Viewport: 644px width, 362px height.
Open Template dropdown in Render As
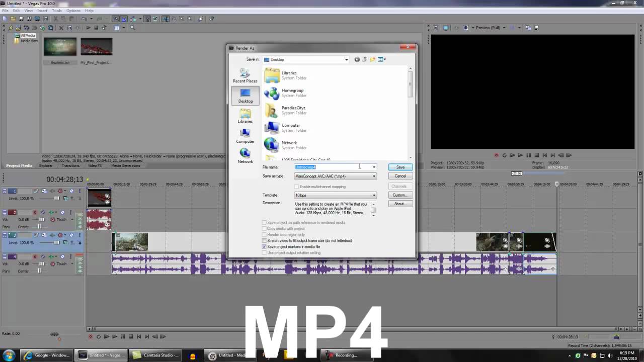(374, 195)
